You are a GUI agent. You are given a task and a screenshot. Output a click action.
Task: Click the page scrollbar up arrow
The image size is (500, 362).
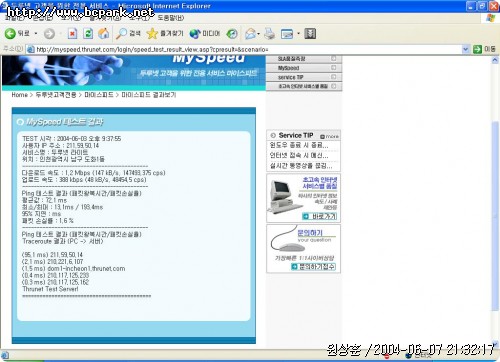pos(495,60)
